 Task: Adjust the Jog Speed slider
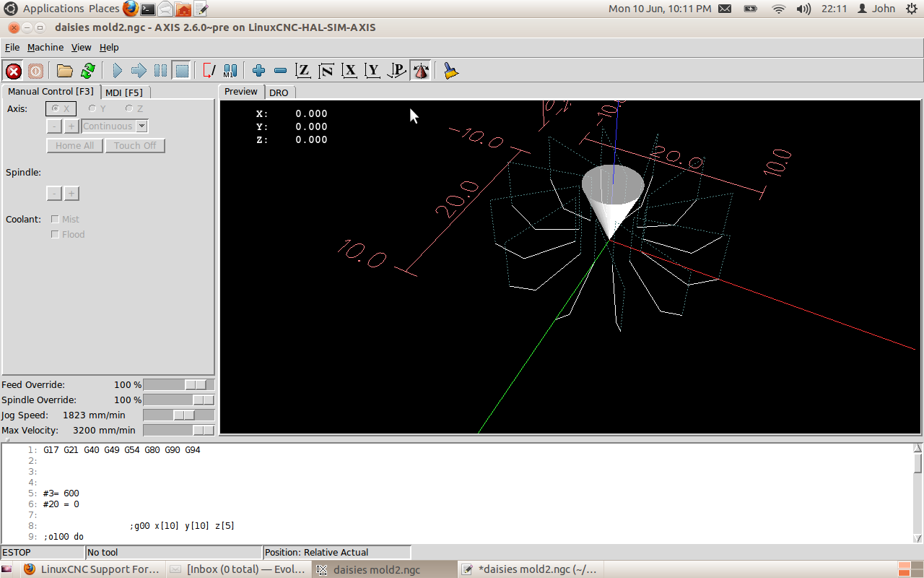(179, 415)
